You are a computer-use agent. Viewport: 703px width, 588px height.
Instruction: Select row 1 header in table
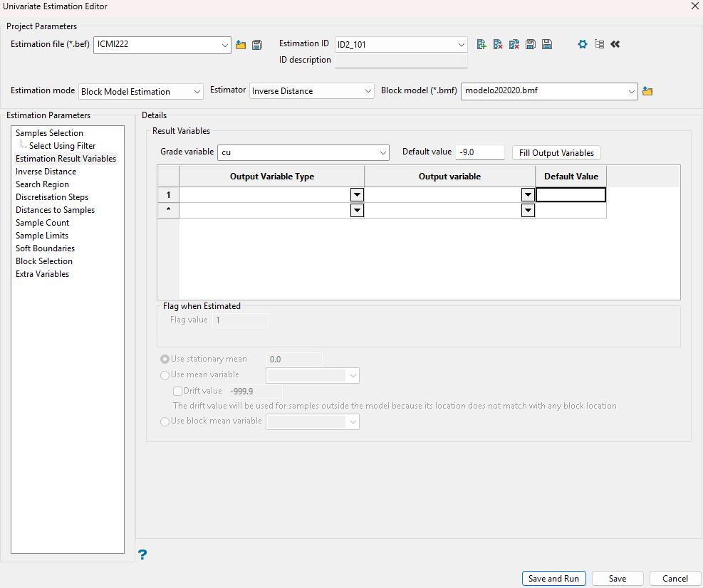(169, 195)
